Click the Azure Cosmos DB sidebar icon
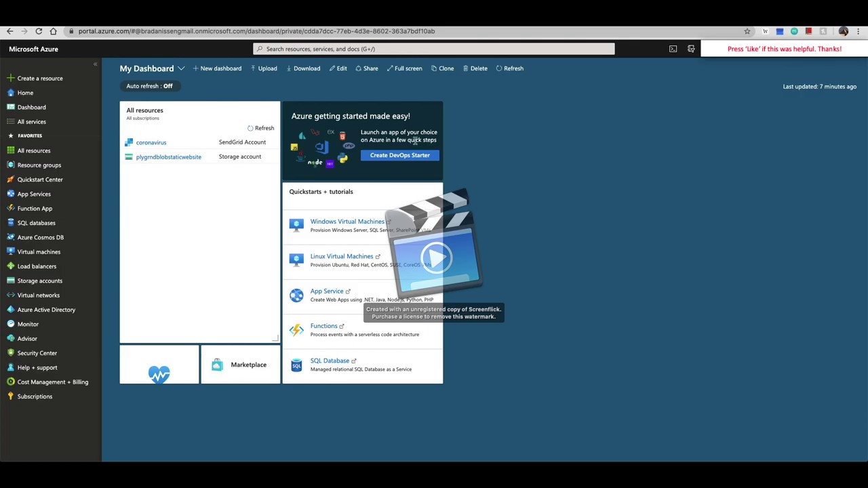 tap(10, 237)
